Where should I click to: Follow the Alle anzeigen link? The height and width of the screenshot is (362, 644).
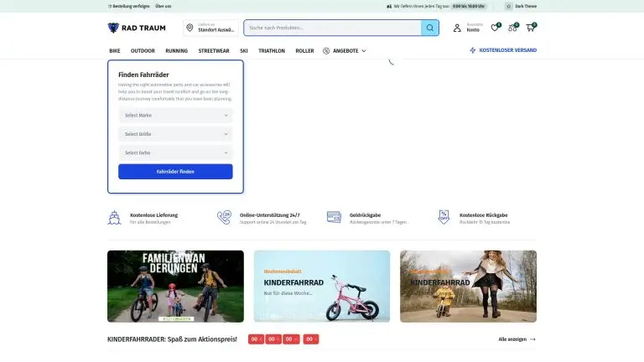[x=517, y=339]
